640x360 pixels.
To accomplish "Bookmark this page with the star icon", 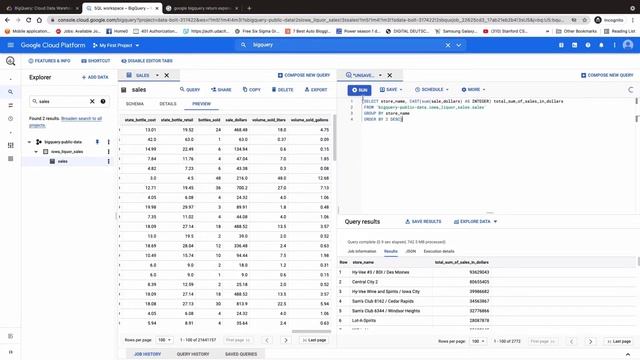I will (x=584, y=20).
